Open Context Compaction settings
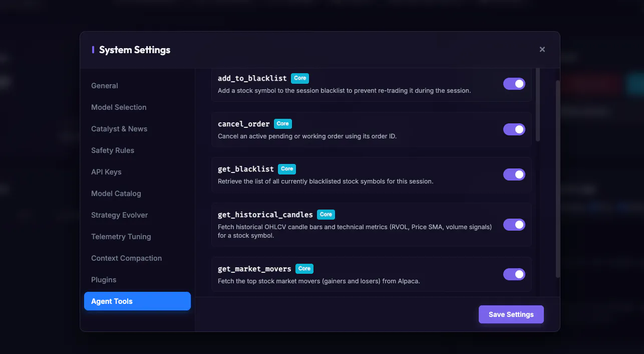The width and height of the screenshot is (644, 354). tap(137, 258)
